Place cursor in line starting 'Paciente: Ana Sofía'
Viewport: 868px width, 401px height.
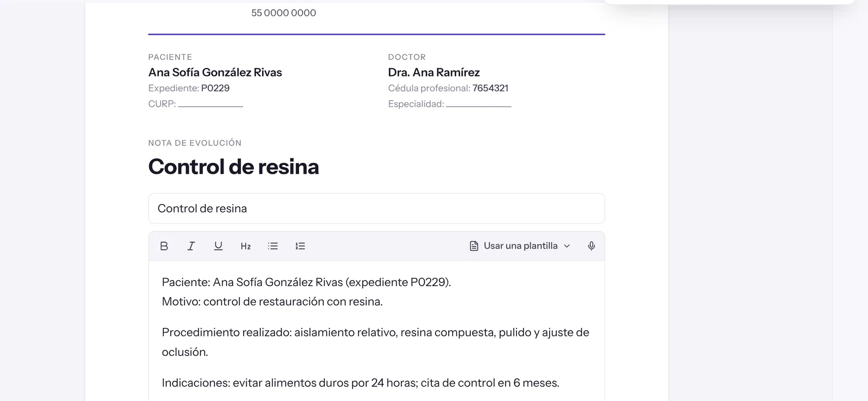click(307, 282)
